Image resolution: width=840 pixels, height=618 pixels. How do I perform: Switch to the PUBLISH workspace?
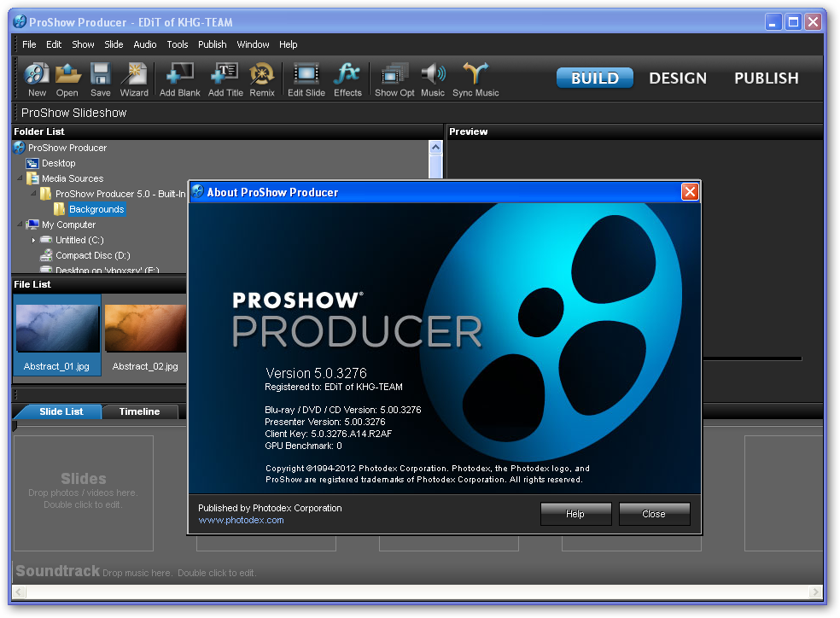(x=766, y=79)
